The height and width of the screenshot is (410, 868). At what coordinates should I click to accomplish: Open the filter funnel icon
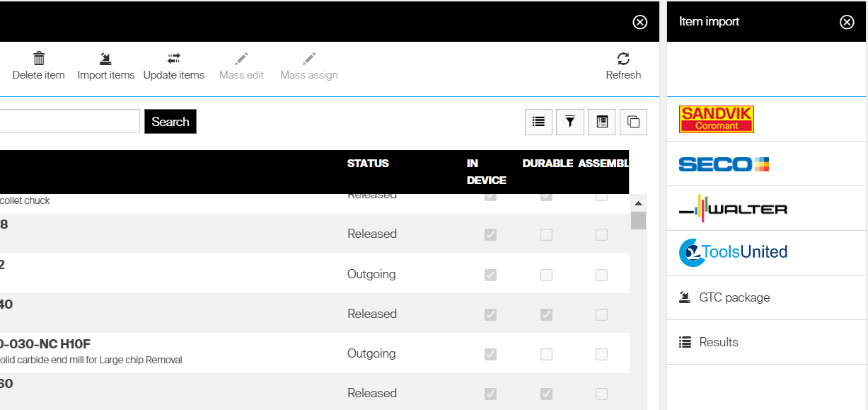pyautogui.click(x=570, y=122)
